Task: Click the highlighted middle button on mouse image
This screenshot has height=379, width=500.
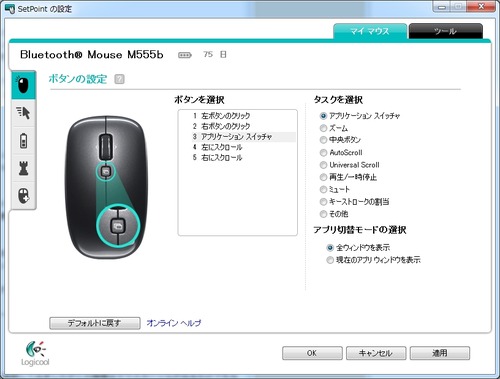Action: pos(106,172)
